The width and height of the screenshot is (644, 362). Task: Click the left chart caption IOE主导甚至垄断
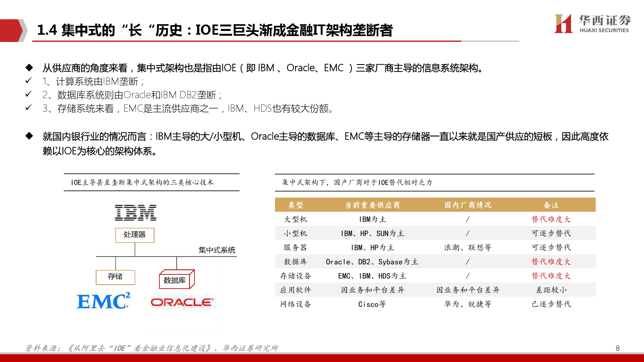click(x=142, y=182)
